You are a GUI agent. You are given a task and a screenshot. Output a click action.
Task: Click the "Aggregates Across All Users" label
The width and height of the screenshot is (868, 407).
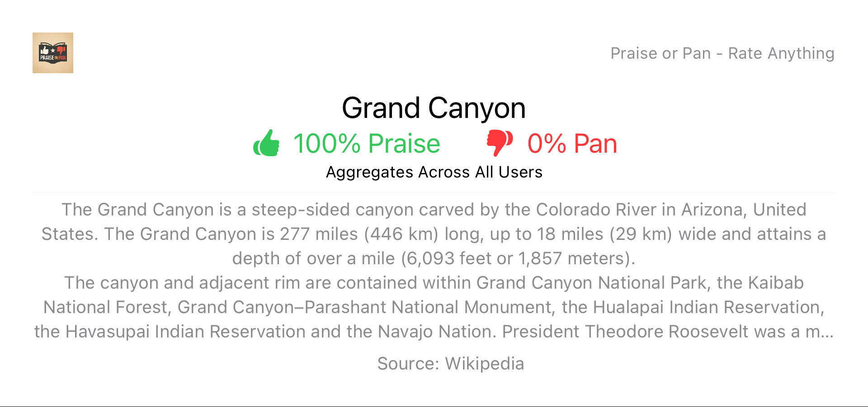[434, 172]
